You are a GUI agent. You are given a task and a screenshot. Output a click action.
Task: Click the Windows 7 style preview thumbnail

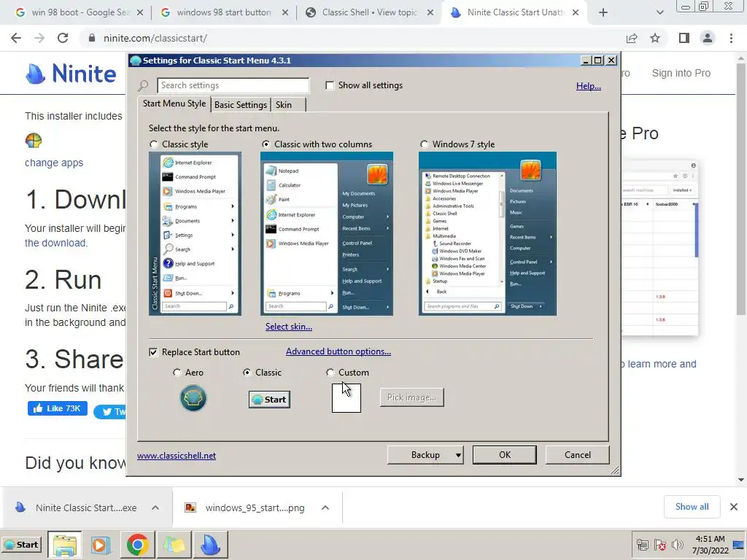pos(487,233)
